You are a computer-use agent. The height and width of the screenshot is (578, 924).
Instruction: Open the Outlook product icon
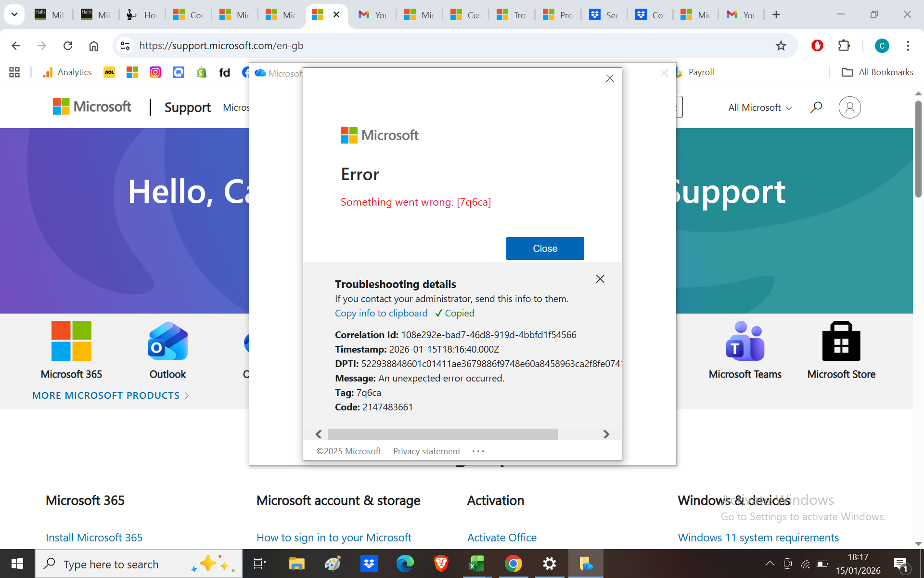[x=167, y=341]
